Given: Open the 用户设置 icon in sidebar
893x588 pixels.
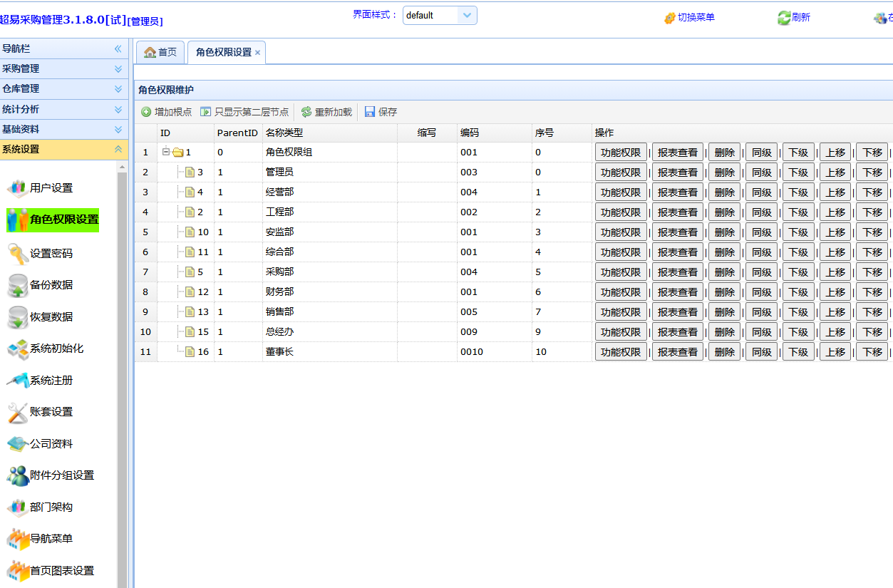Looking at the screenshot, I should tap(18, 189).
